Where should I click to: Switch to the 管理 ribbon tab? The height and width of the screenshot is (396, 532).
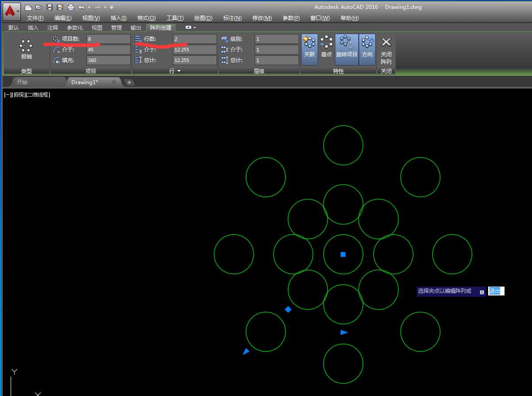[116, 27]
